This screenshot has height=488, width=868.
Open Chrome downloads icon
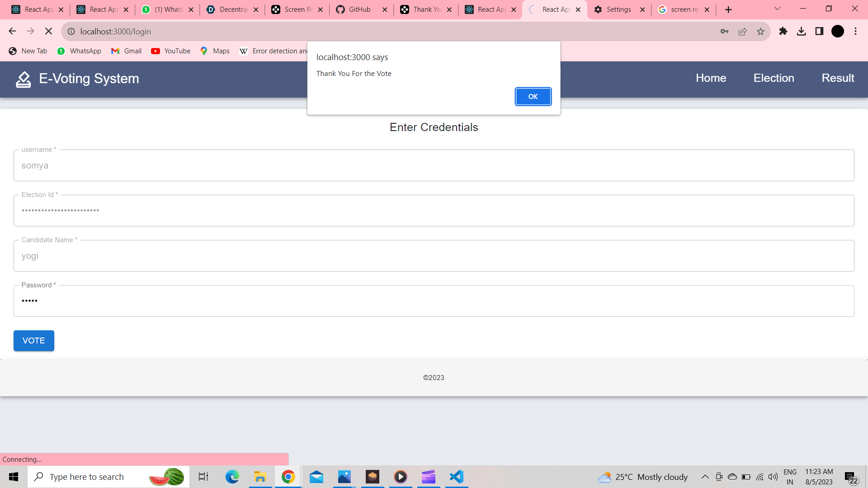801,31
